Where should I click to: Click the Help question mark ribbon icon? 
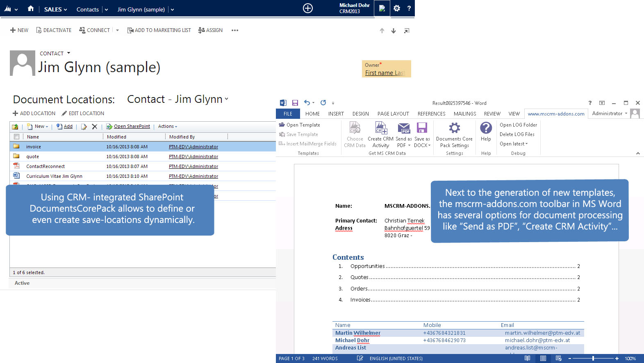[x=486, y=128]
